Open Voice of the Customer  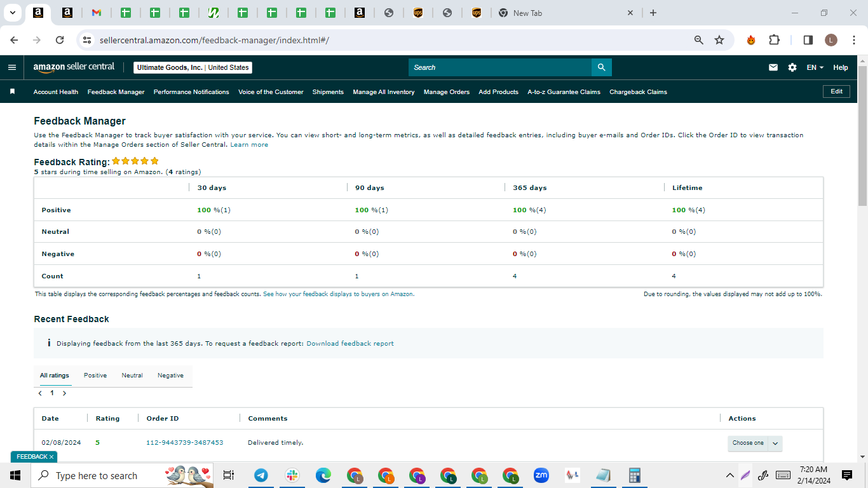click(x=271, y=91)
